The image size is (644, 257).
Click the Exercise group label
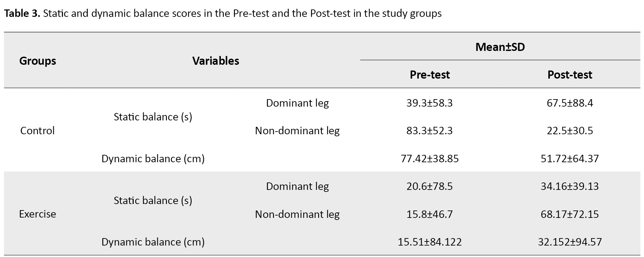(37, 214)
